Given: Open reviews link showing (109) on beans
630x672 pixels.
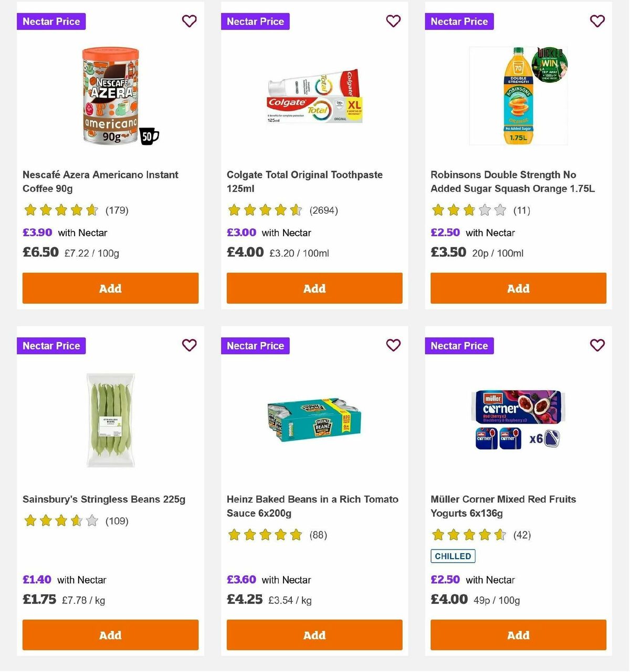Looking at the screenshot, I should point(117,521).
